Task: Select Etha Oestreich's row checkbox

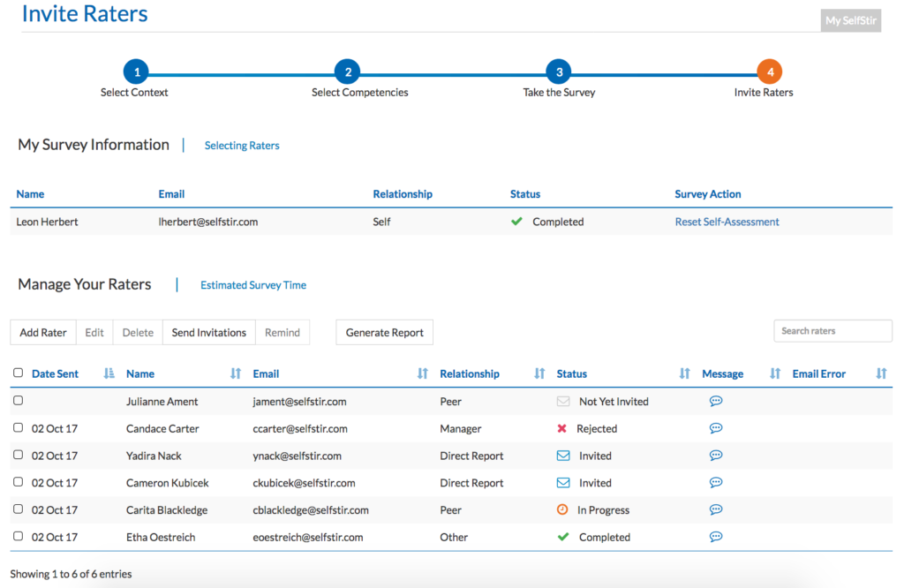Action: (x=19, y=537)
